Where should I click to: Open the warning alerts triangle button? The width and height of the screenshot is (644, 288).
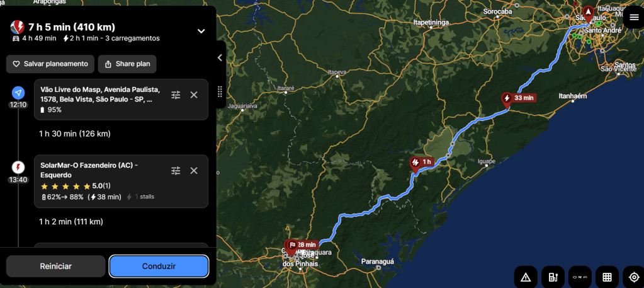click(525, 277)
